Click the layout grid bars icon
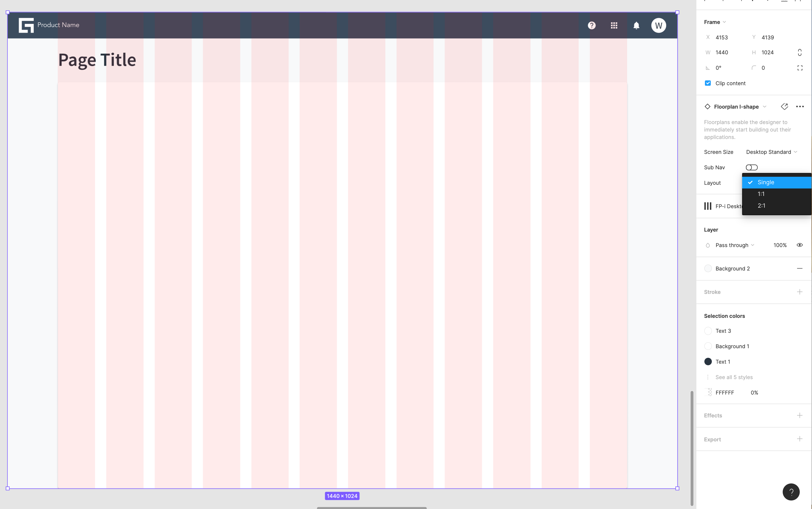This screenshot has height=509, width=812. point(708,206)
